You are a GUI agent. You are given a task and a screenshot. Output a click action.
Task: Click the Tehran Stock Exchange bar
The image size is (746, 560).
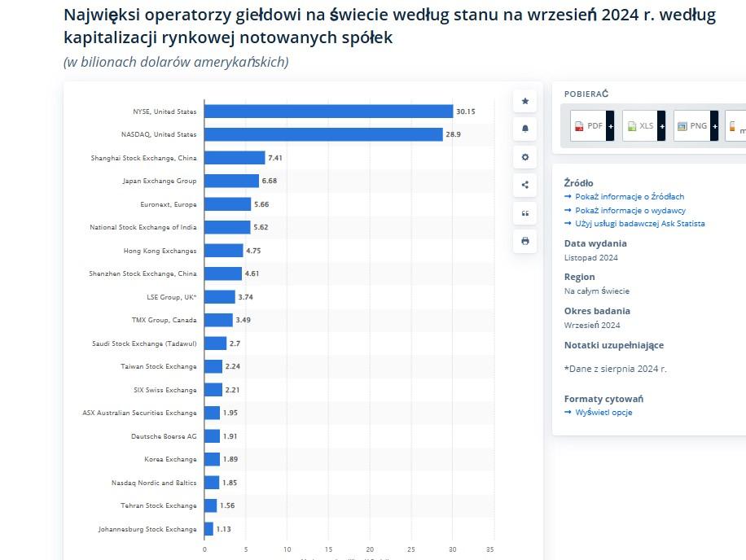click(x=211, y=505)
